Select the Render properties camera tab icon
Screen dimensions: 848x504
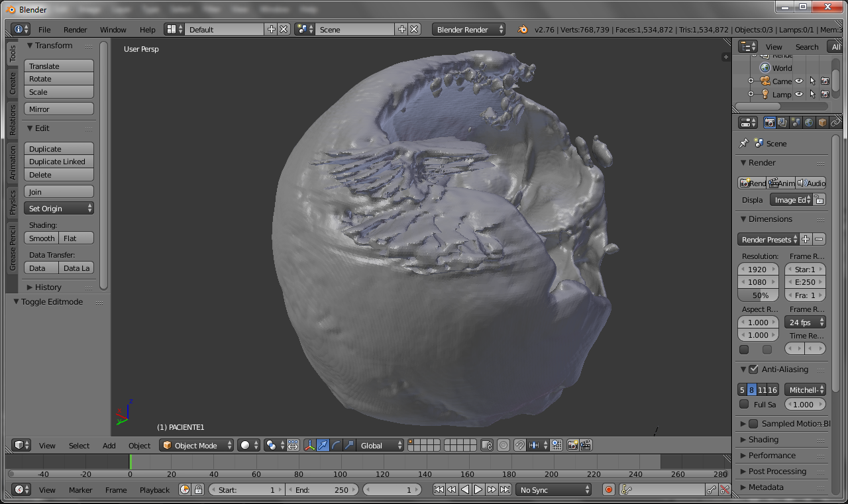pos(769,123)
